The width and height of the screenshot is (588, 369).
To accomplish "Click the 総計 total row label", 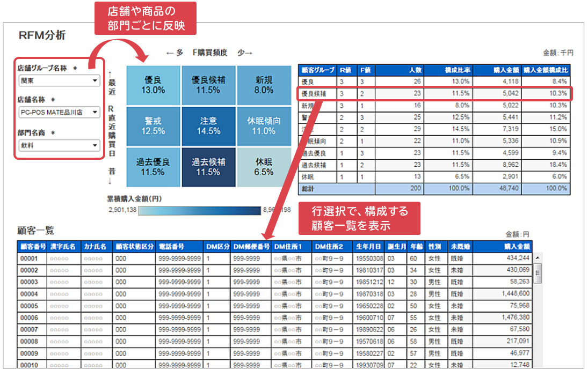I will (x=308, y=189).
